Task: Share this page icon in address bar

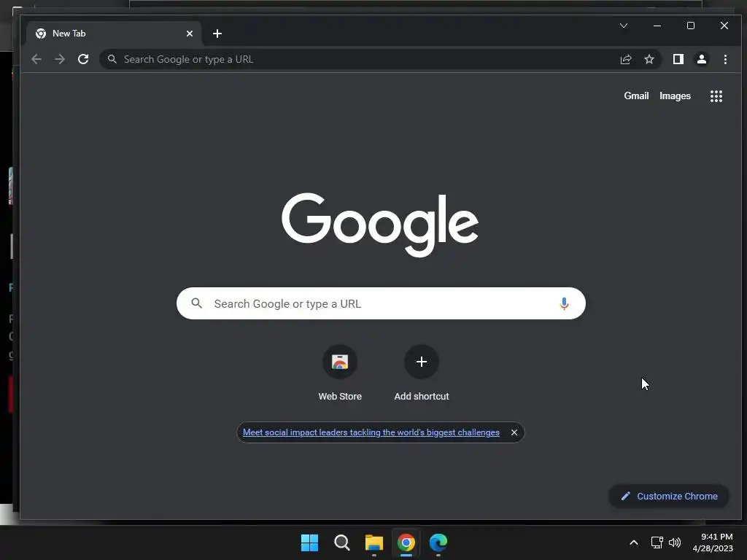Action: click(626, 59)
